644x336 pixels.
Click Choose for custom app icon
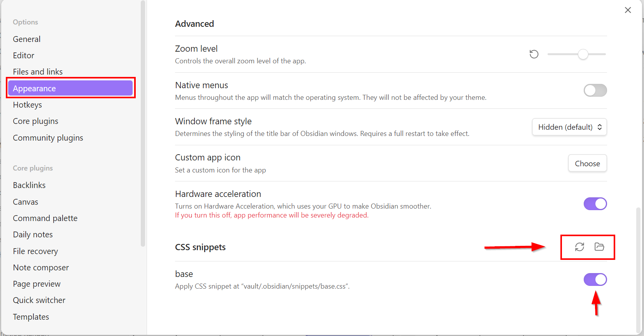[587, 164]
